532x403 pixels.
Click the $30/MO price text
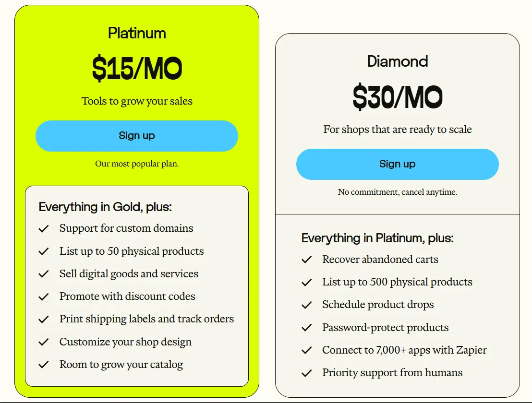(x=397, y=97)
